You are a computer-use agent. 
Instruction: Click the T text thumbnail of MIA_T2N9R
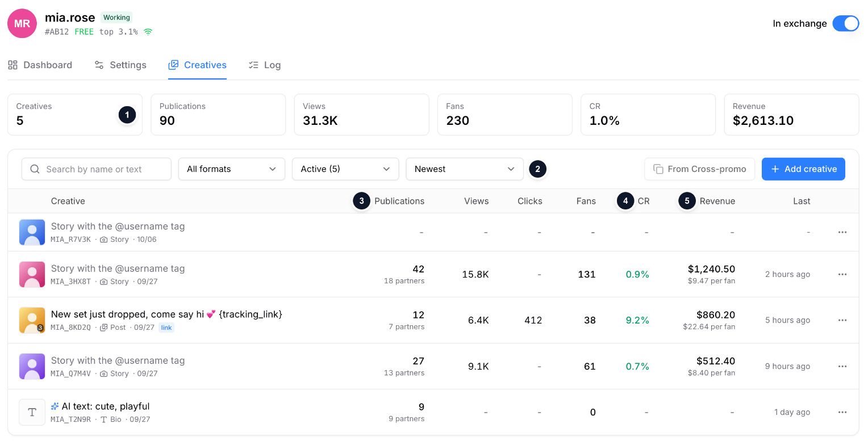click(32, 412)
